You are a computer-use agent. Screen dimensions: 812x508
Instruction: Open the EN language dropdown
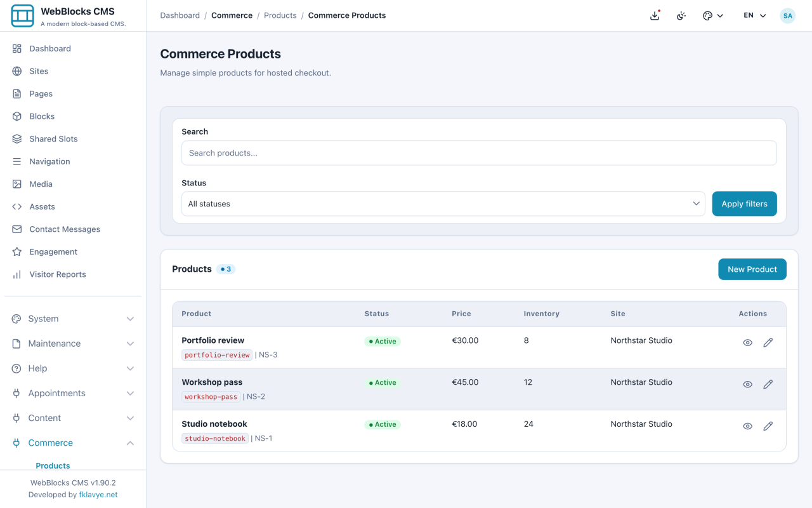coord(755,16)
